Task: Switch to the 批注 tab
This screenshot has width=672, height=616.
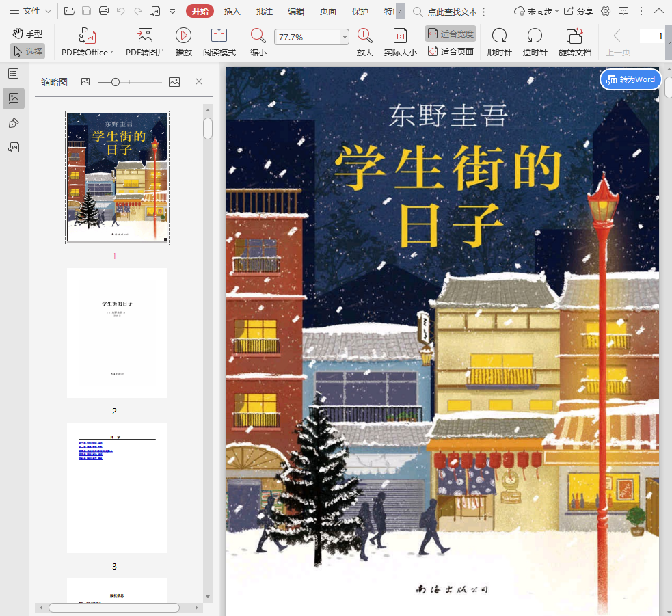Action: tap(265, 12)
